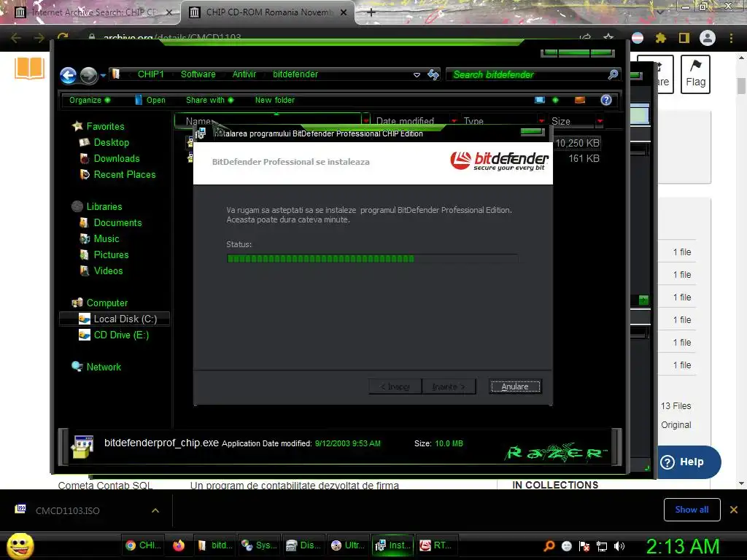The width and height of the screenshot is (747, 560).
Task: Open the network tray icon
Action: coord(602,546)
